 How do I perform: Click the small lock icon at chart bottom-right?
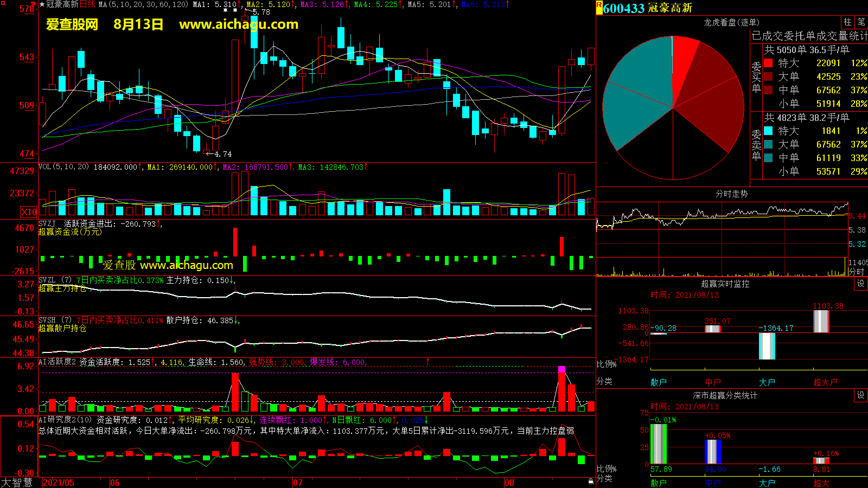pyautogui.click(x=591, y=481)
